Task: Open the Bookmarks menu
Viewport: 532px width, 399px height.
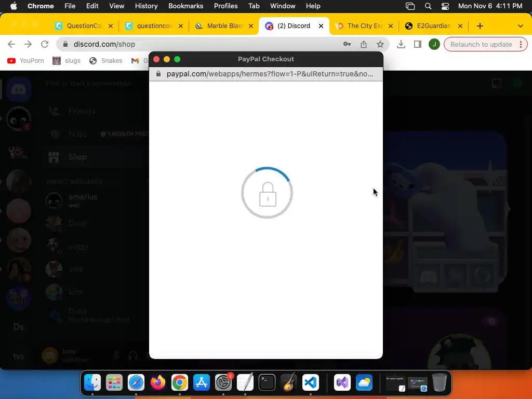Action: click(x=185, y=6)
